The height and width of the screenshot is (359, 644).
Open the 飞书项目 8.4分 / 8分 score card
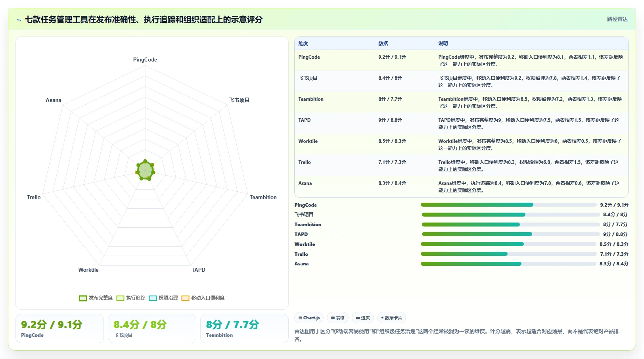point(152,328)
